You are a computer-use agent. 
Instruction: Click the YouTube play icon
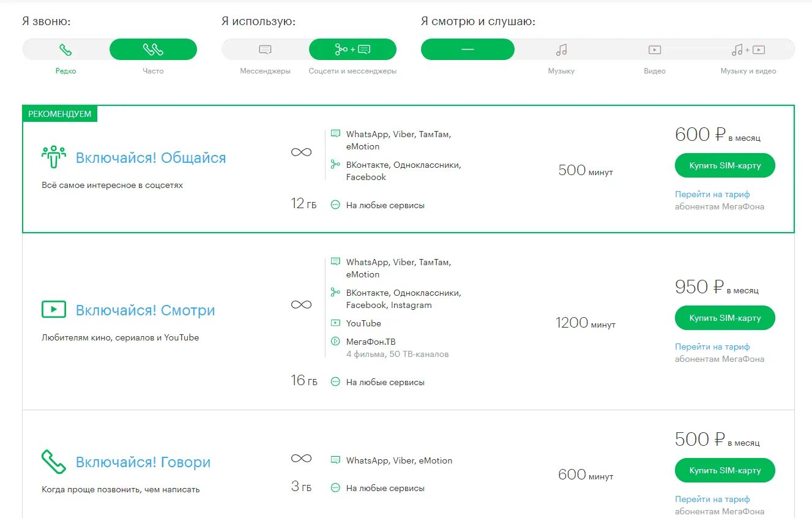pyautogui.click(x=335, y=323)
